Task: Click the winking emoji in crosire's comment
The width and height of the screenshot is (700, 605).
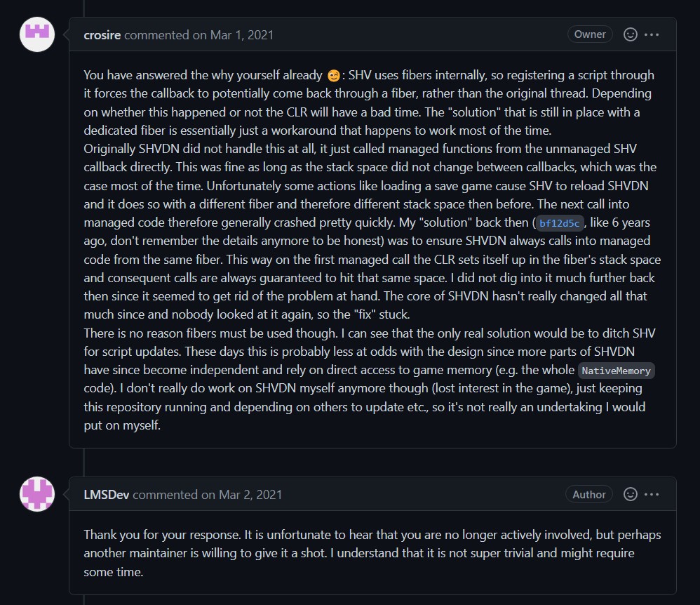Action: pos(334,75)
